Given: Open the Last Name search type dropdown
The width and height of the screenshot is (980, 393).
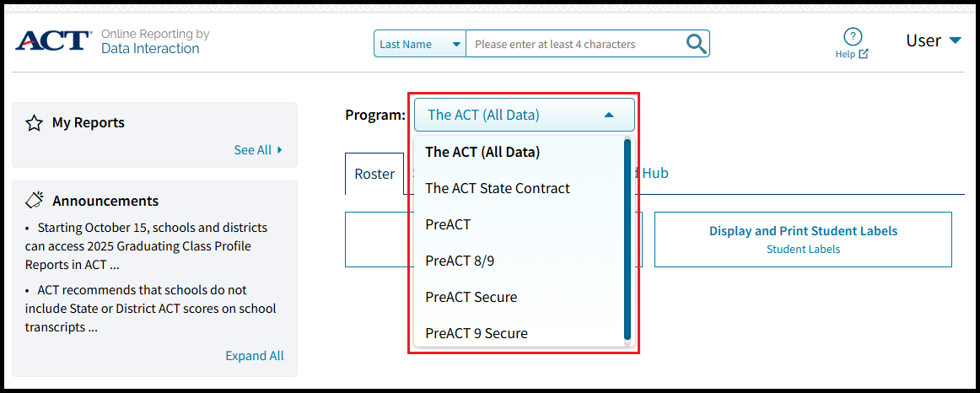Looking at the screenshot, I should pos(419,44).
